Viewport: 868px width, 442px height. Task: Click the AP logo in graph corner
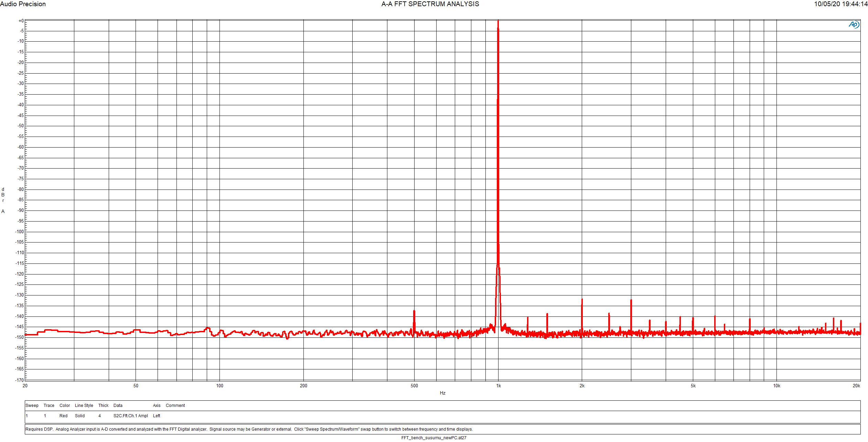click(854, 25)
